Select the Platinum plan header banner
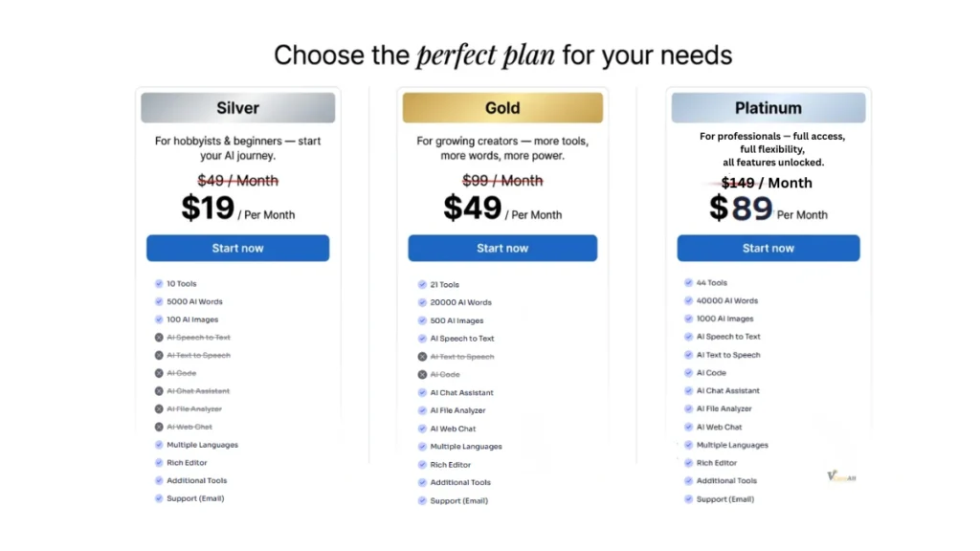The width and height of the screenshot is (980, 551). coord(768,108)
